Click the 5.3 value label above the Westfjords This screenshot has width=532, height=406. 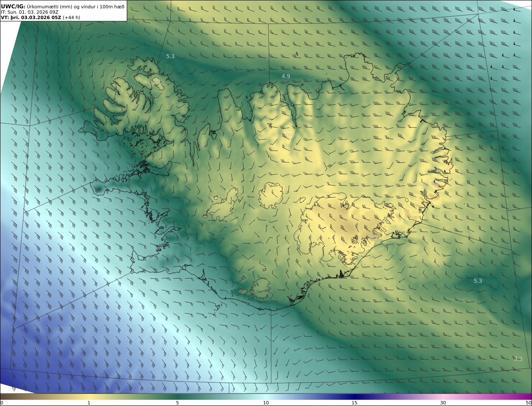170,56
